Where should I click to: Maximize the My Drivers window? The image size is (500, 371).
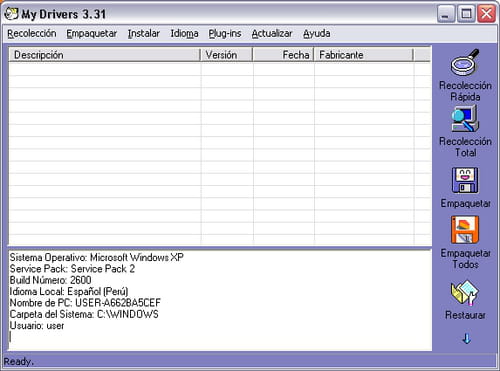[466, 14]
